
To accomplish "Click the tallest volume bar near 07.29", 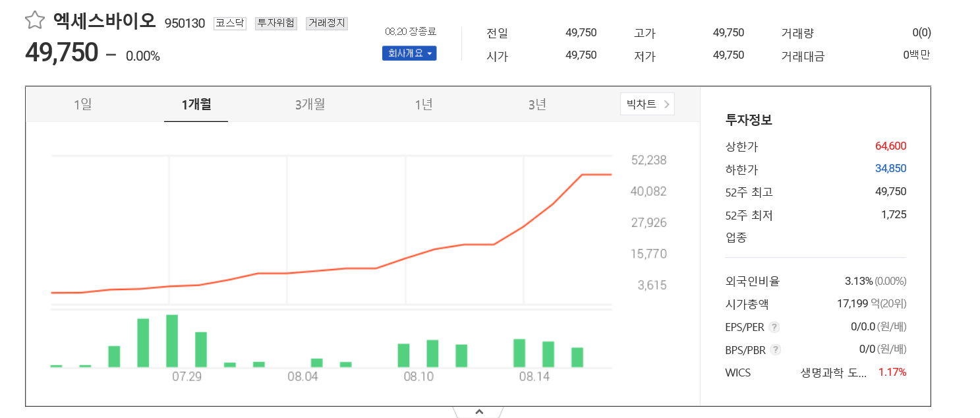I will coord(172,341).
